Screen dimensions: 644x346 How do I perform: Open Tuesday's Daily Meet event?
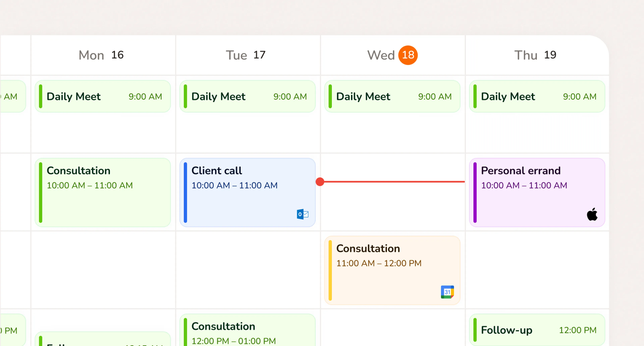point(248,96)
